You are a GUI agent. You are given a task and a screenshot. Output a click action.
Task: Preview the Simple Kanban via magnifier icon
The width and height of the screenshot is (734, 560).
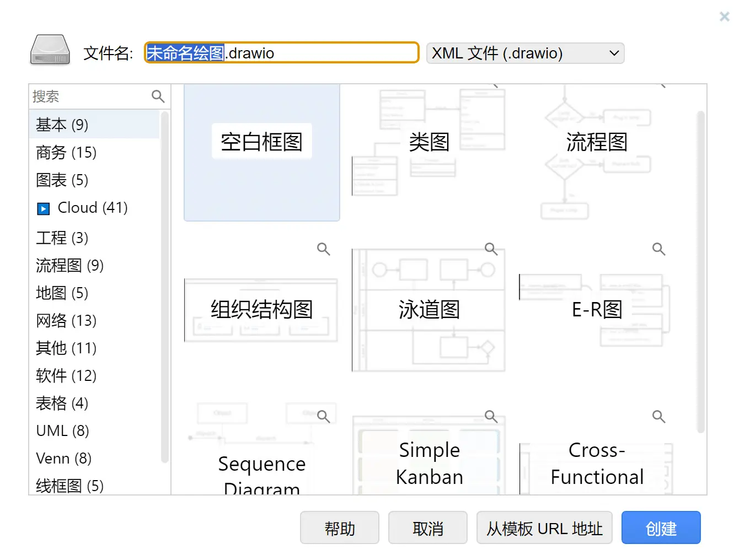coord(491,417)
